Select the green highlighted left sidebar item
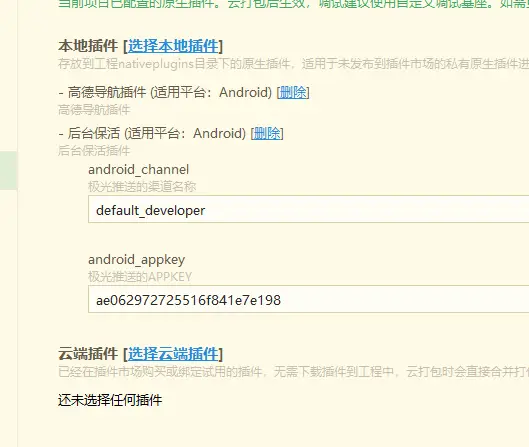This screenshot has height=447, width=529. click(8, 170)
